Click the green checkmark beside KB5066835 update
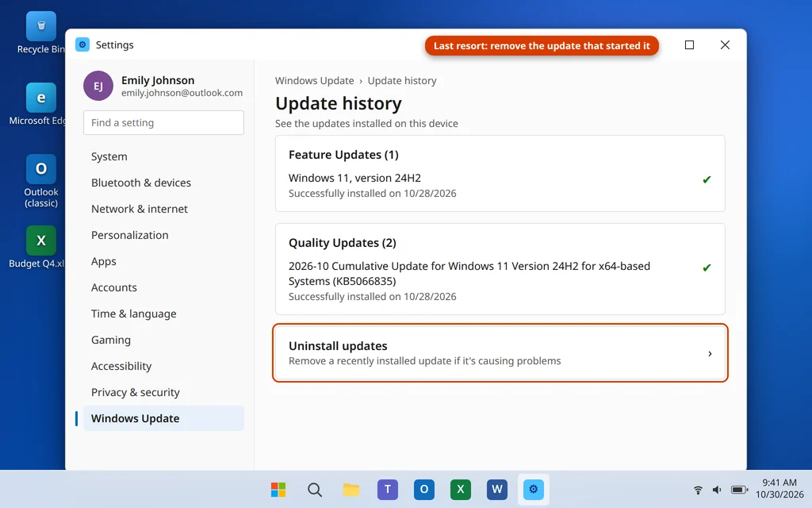812x508 pixels. (x=707, y=268)
